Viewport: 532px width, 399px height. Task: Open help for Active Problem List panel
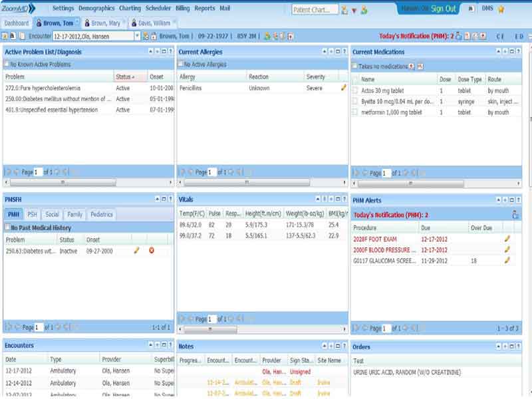170,52
